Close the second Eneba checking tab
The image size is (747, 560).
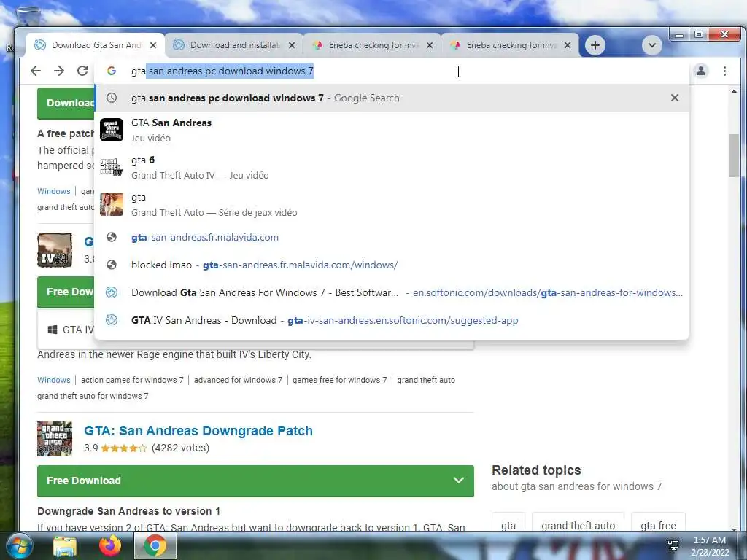tap(567, 45)
